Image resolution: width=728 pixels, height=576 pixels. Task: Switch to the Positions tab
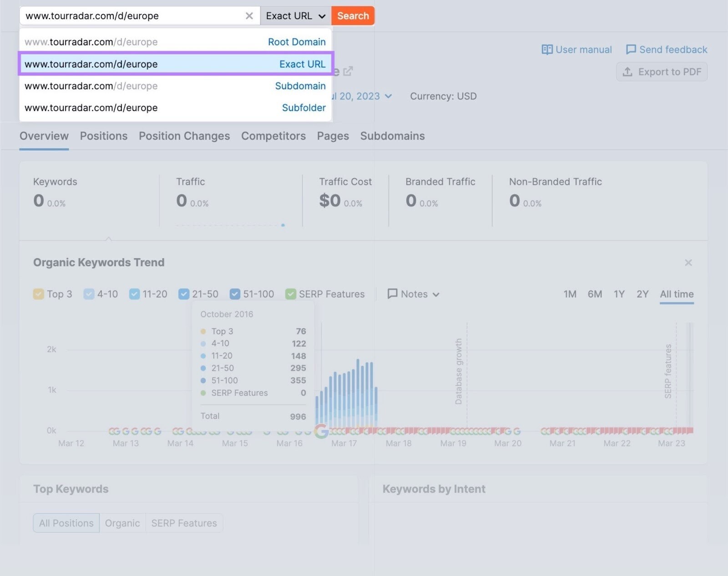(104, 136)
